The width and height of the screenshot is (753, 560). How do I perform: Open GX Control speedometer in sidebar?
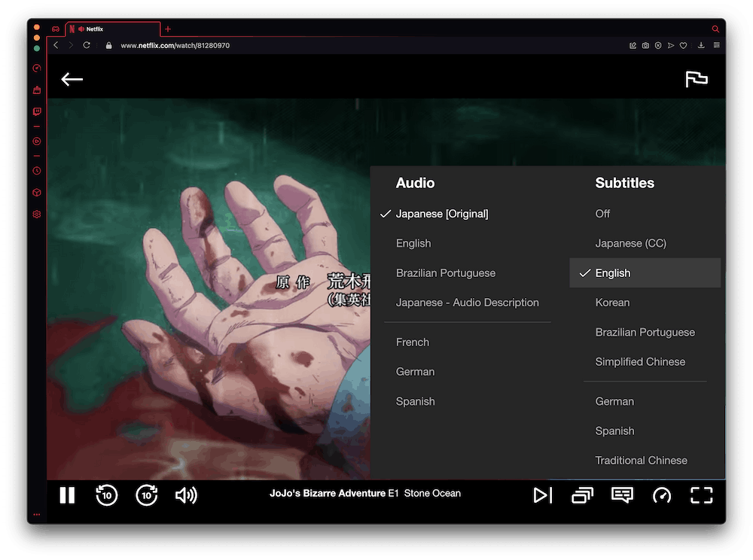coord(37,68)
